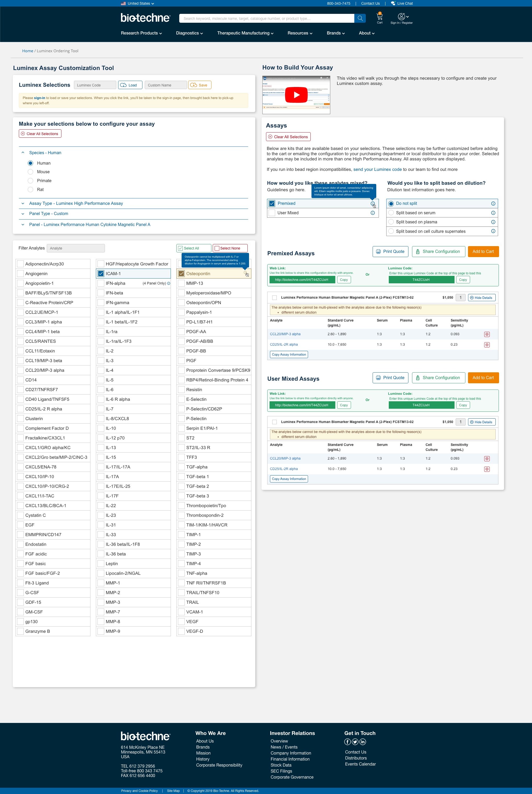Image resolution: width=532 pixels, height=794 pixels.
Task: Open the LinkedIn icon in footer
Action: [363, 742]
